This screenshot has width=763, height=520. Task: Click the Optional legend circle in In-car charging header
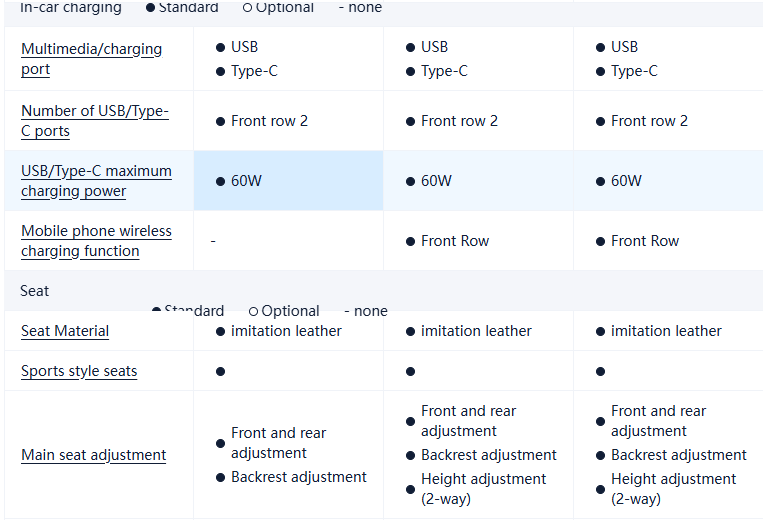click(x=247, y=8)
